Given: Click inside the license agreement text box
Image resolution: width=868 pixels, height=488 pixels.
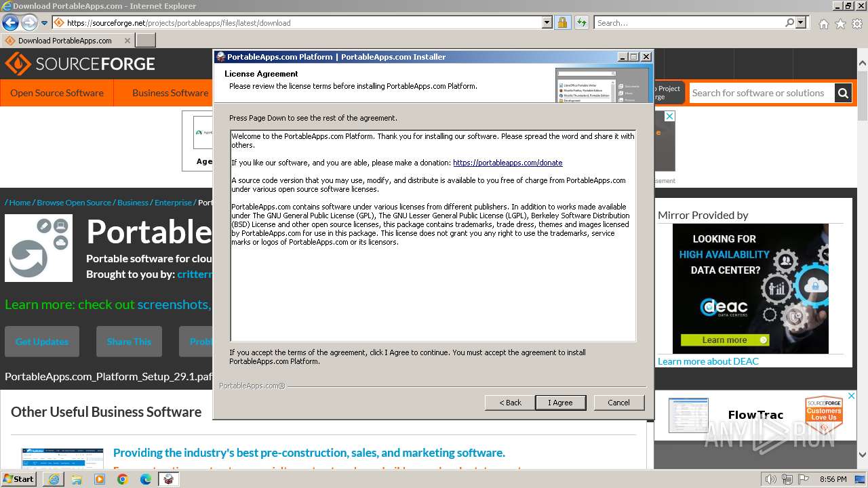Looking at the screenshot, I should [433, 235].
